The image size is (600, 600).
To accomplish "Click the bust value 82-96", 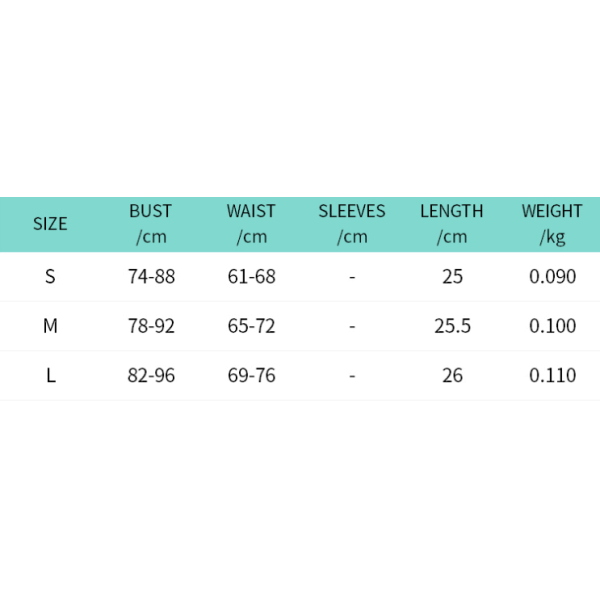I will coord(151,375).
